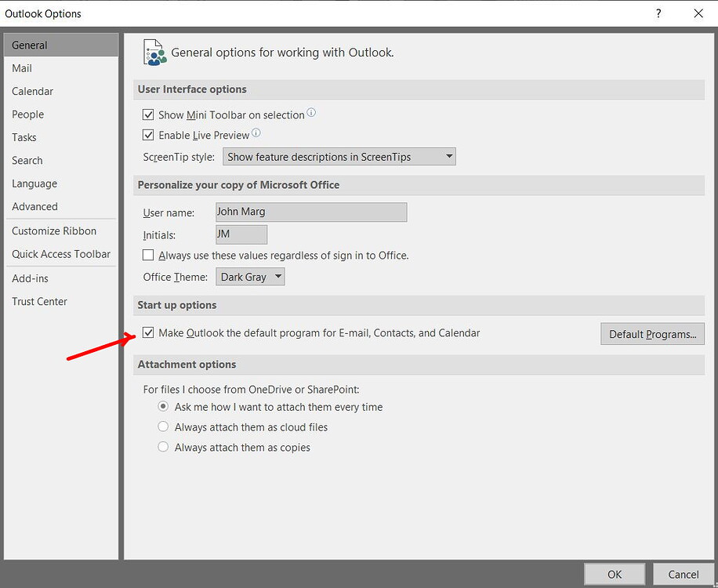Open the Dark Gray theme selector arrow

[x=278, y=276]
